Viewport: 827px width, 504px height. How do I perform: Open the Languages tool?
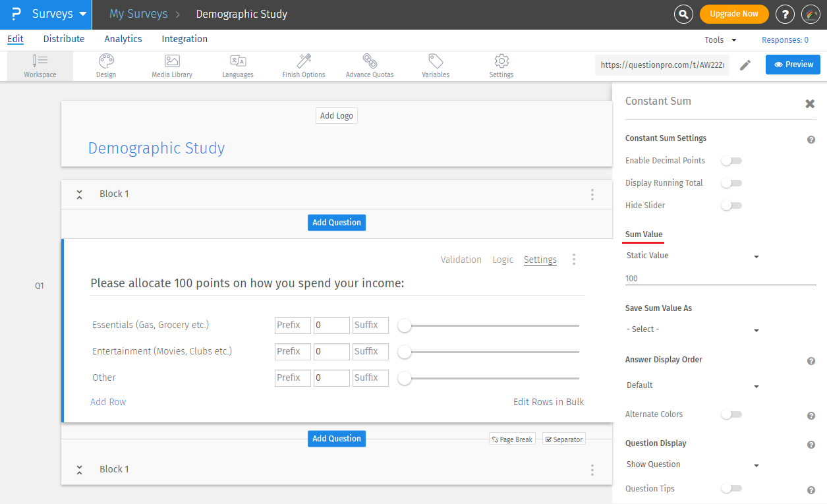[x=237, y=66]
